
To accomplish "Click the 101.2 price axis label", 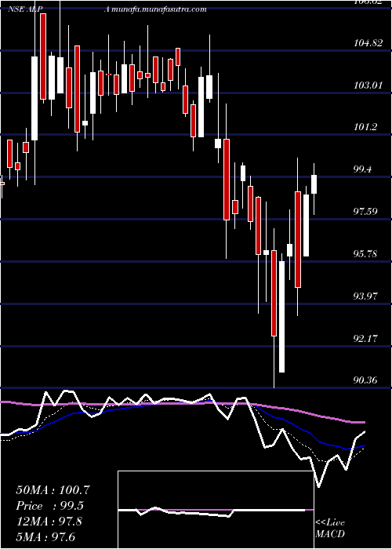I will coord(365,127).
